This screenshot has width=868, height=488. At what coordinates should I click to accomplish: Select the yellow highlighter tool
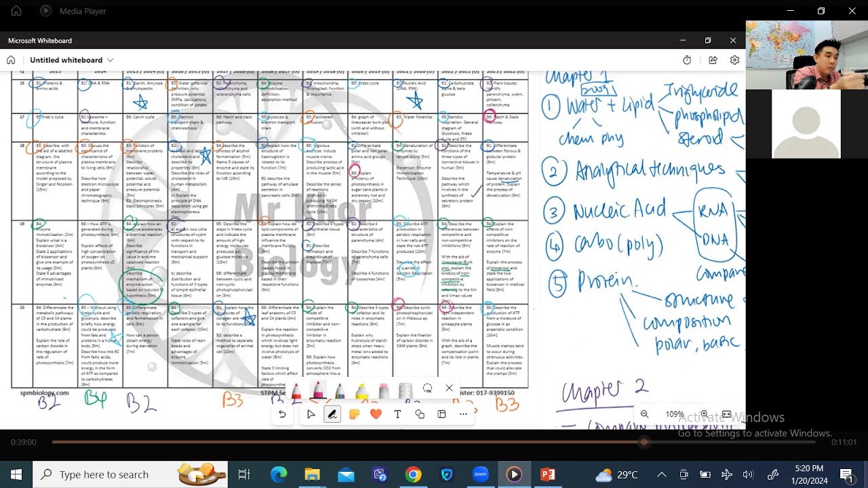point(361,390)
